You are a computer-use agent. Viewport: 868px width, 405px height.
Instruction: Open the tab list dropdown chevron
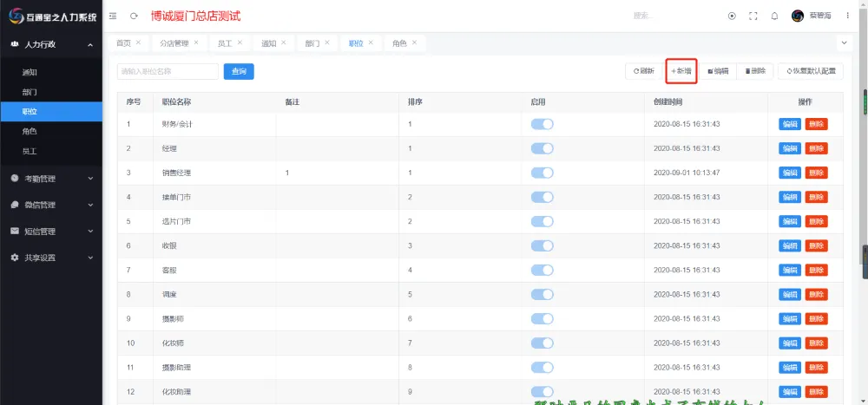click(845, 42)
